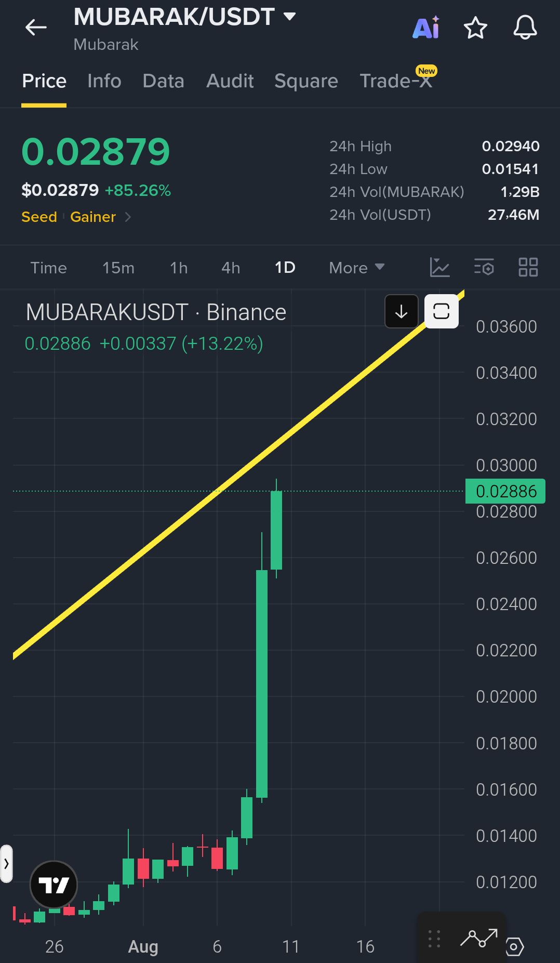
Task: Grab the drawing toolbar dots handle
Action: coord(434,939)
